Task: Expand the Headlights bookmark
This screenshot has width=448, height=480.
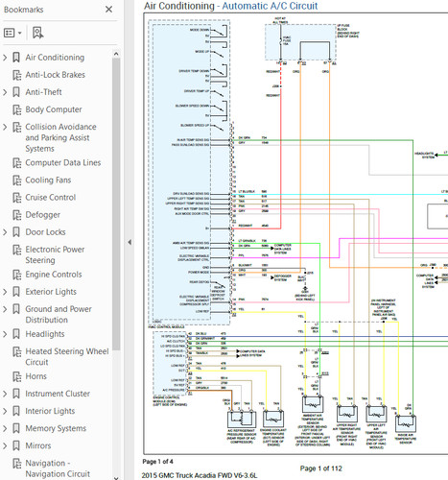Action: coord(5,334)
